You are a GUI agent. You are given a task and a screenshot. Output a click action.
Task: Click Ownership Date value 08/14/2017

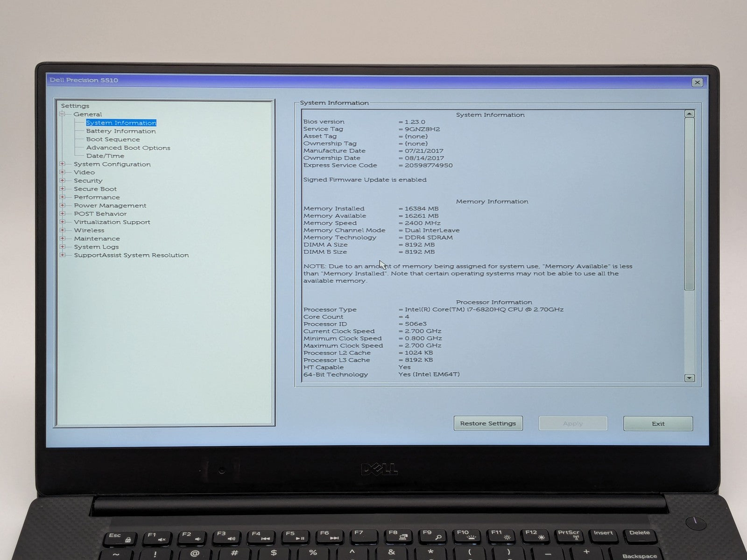pos(424,158)
